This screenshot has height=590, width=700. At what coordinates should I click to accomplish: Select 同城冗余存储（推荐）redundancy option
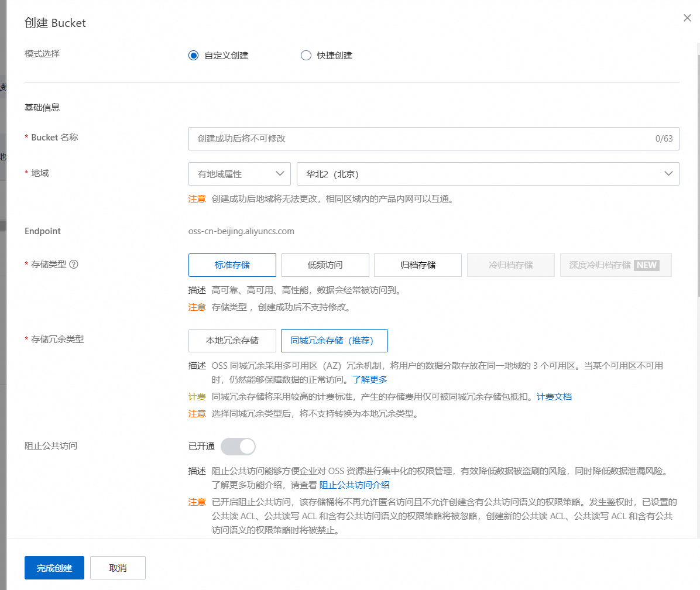click(x=334, y=340)
